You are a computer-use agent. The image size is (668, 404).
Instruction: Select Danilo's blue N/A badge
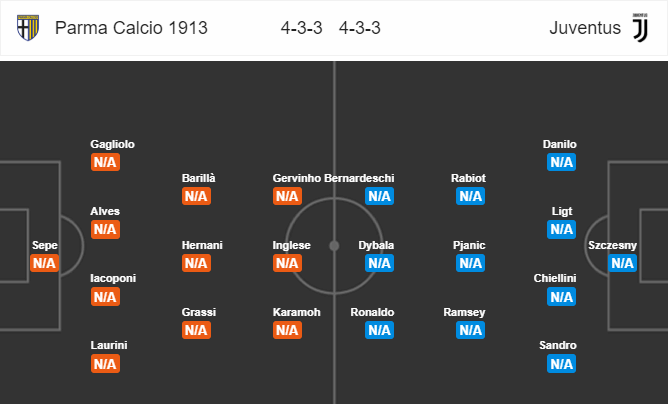click(x=561, y=162)
